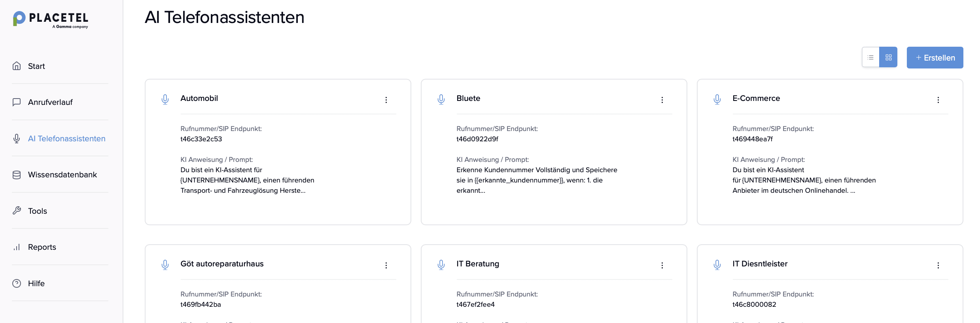This screenshot has height=323, width=980.
Task: Open the E-Commerce card kebab menu
Action: [938, 100]
